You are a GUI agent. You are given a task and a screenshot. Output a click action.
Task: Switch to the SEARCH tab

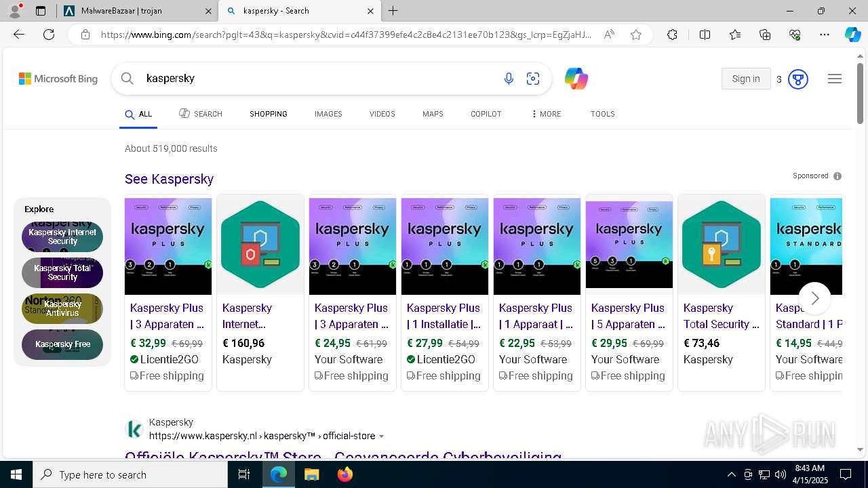pyautogui.click(x=201, y=114)
